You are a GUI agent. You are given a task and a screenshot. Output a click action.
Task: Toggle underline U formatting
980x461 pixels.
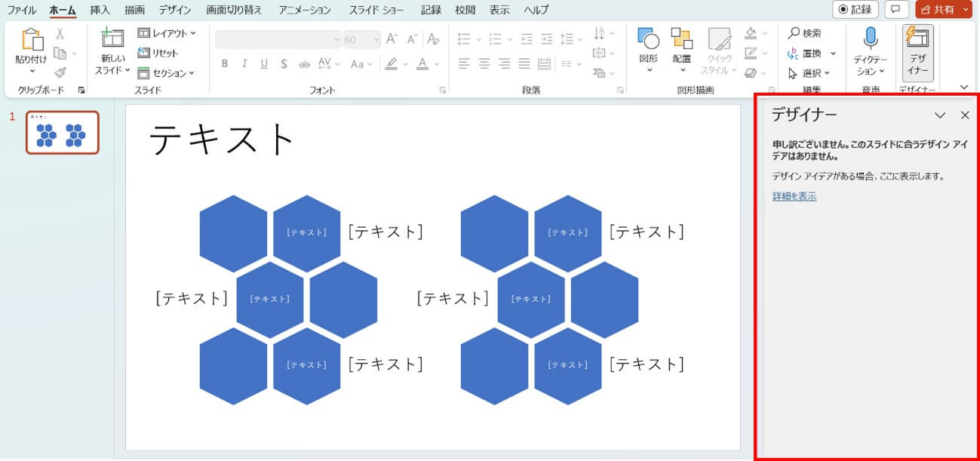coord(264,64)
